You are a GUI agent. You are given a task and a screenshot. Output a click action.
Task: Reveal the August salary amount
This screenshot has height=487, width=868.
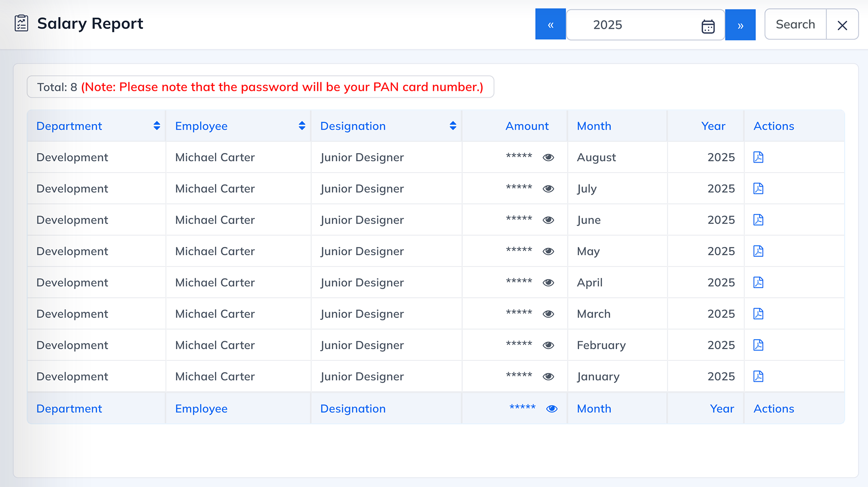[x=548, y=157]
